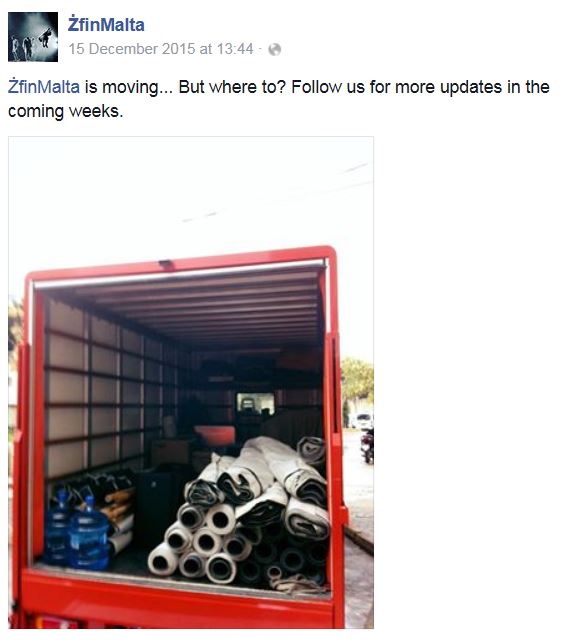Select the post text about moving
Viewport: 563px width, 644px height.
[279, 99]
